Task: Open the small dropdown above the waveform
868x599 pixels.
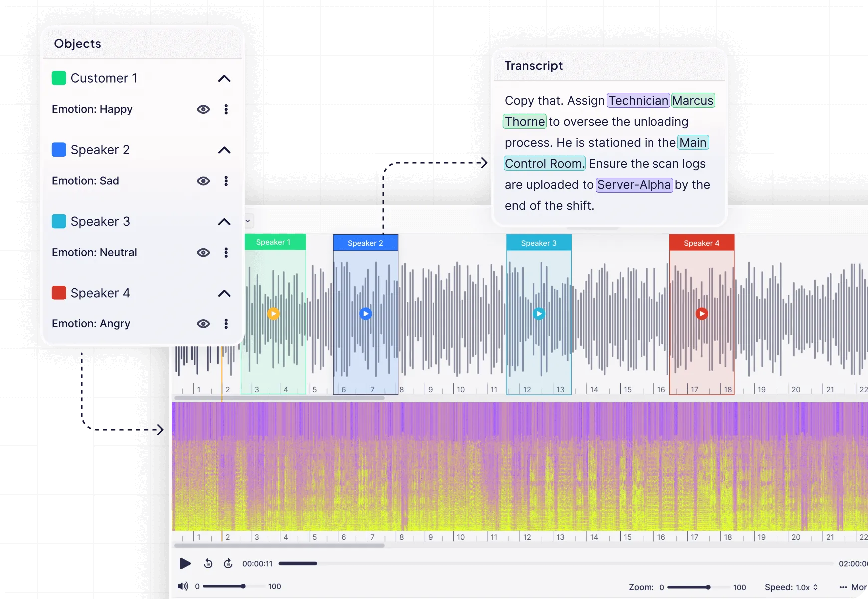Action: (x=248, y=221)
